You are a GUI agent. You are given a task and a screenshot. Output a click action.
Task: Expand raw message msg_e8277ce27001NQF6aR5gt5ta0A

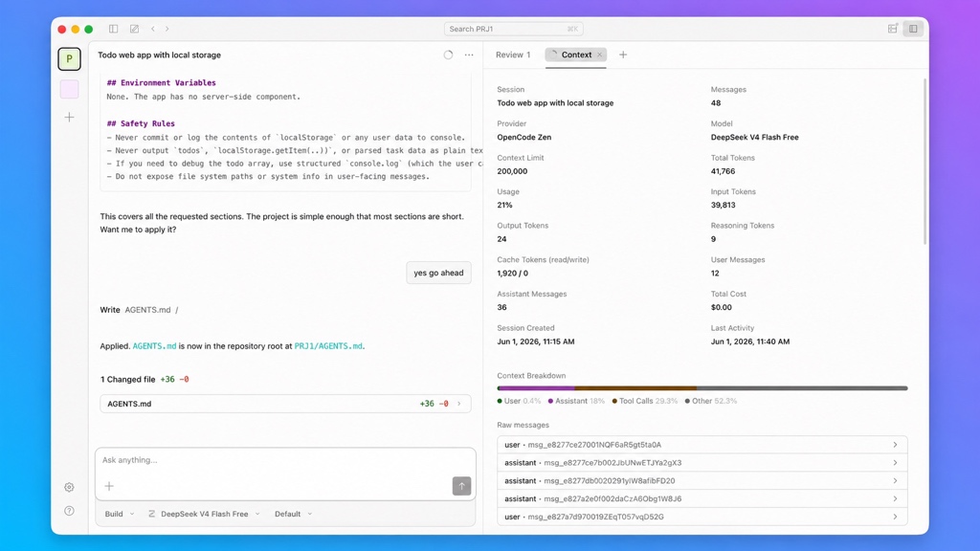tap(702, 445)
